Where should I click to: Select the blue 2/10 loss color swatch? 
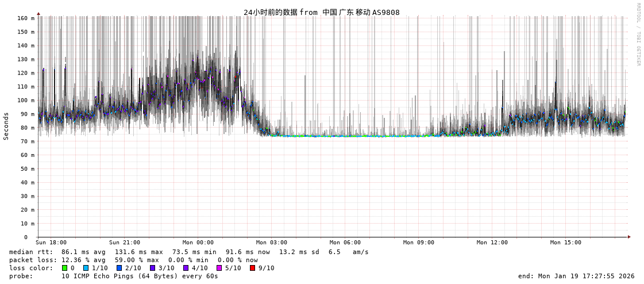click(x=119, y=268)
